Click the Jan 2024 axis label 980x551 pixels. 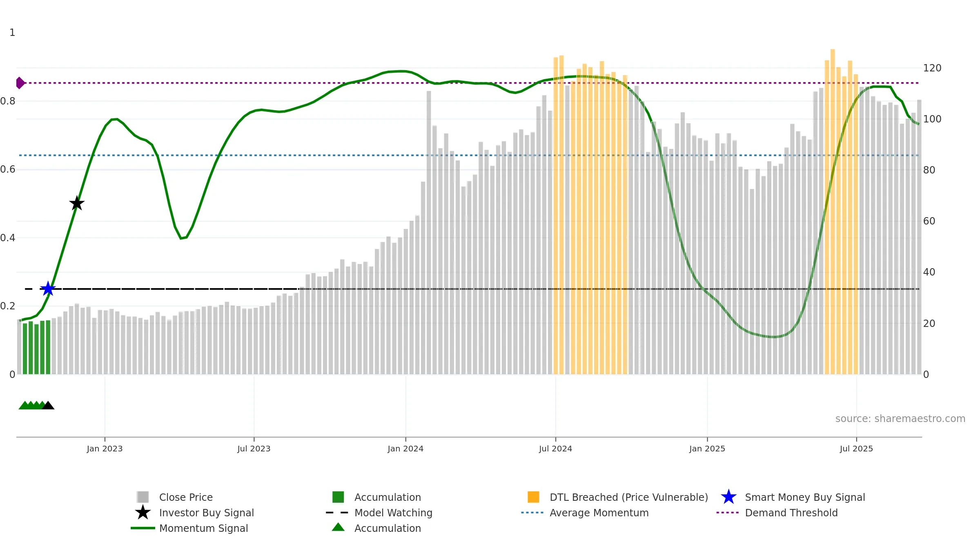405,449
